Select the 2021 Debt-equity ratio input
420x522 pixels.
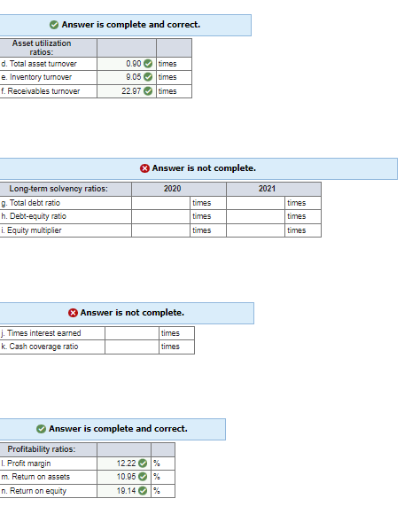click(x=255, y=216)
